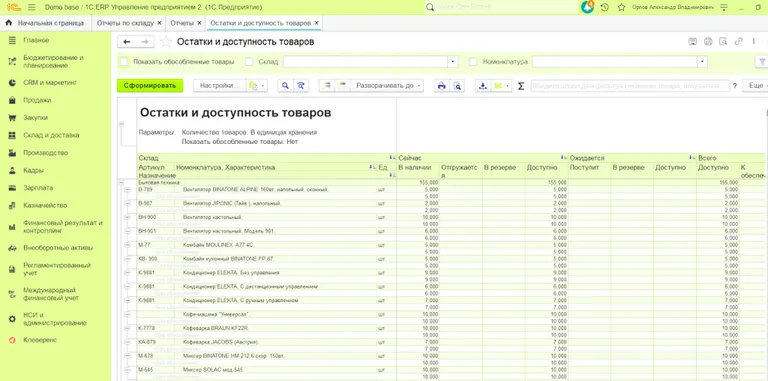Click the global search field
This screenshot has height=381, width=768.
pyautogui.click(x=501, y=7)
